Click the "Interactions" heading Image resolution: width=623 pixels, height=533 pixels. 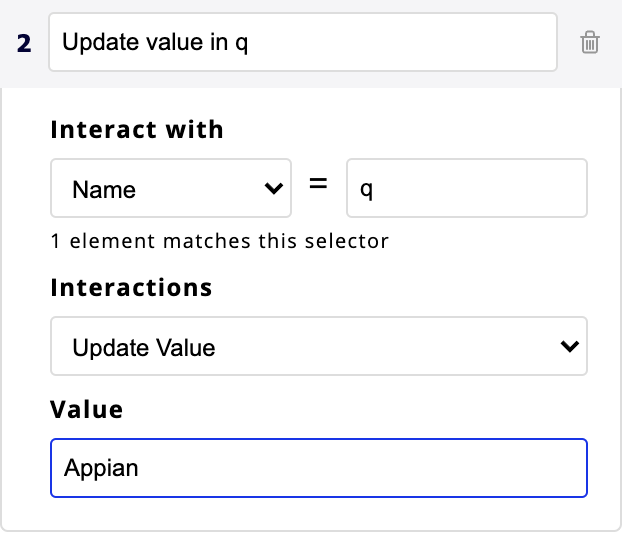click(131, 288)
